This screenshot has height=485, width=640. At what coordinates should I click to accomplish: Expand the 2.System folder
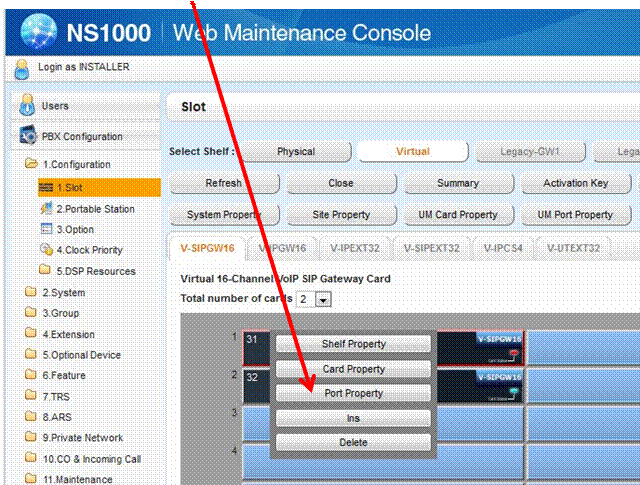click(32, 293)
